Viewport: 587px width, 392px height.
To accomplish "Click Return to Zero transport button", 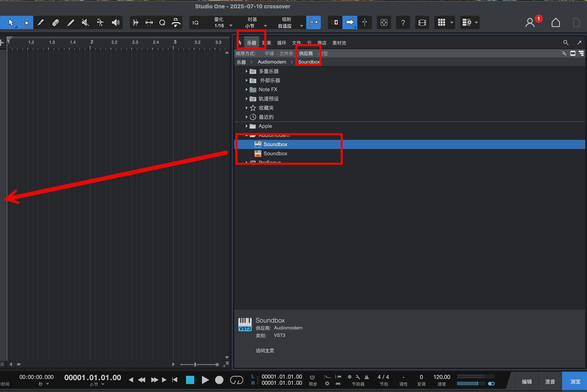I will point(175,380).
